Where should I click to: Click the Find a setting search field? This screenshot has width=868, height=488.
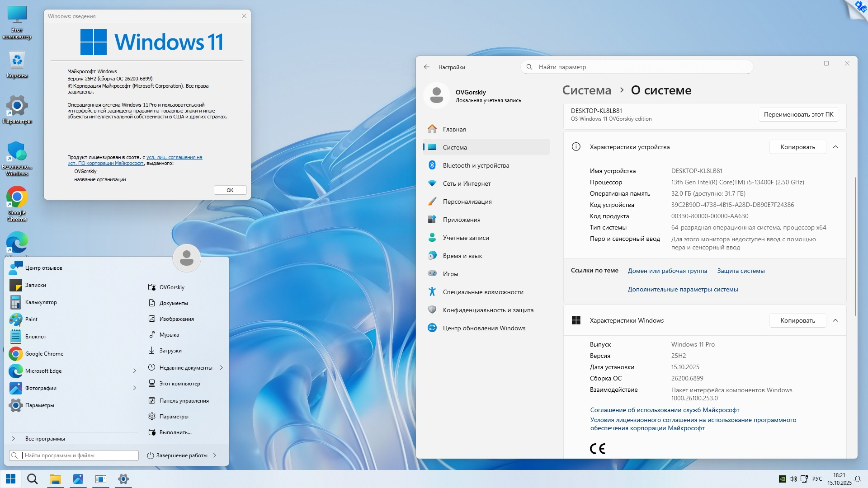637,67
